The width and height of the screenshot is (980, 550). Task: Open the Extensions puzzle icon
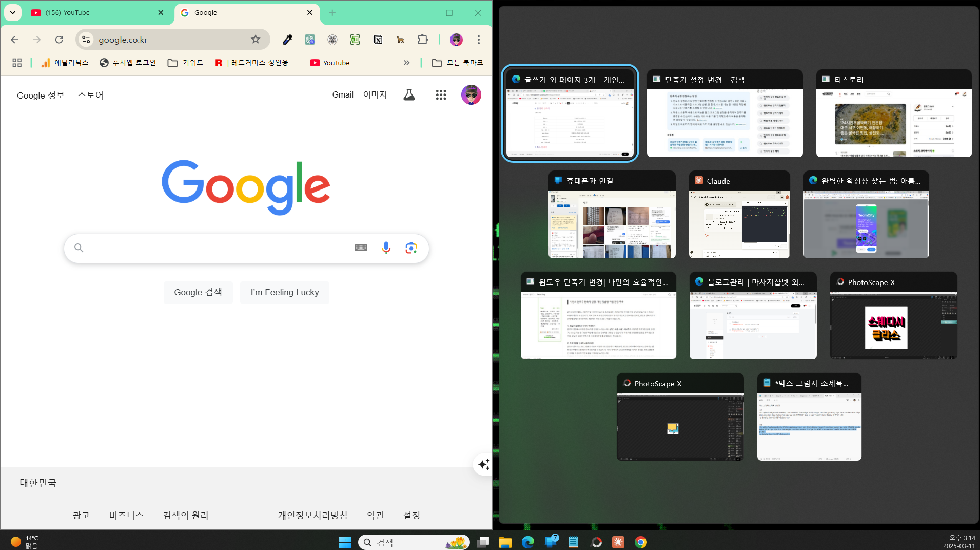click(x=422, y=40)
